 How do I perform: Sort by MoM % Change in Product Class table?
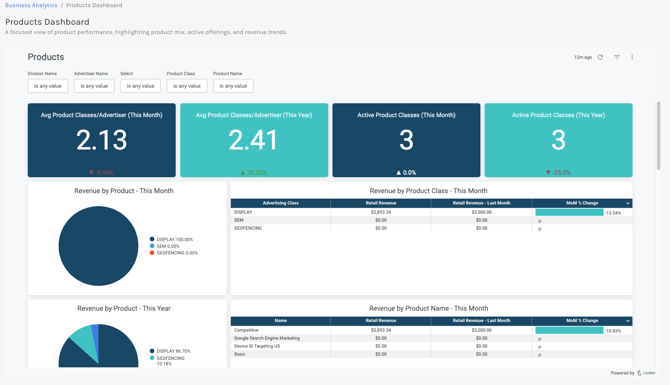coord(582,203)
